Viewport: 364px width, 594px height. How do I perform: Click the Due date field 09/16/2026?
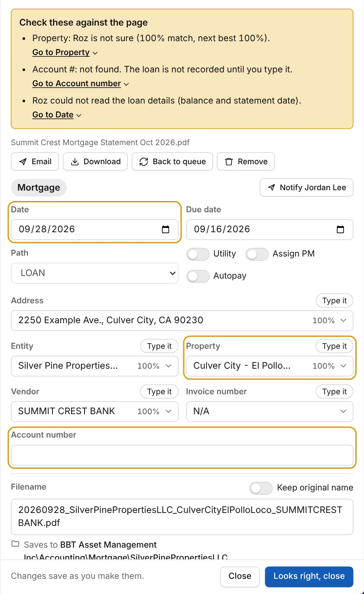click(x=270, y=230)
